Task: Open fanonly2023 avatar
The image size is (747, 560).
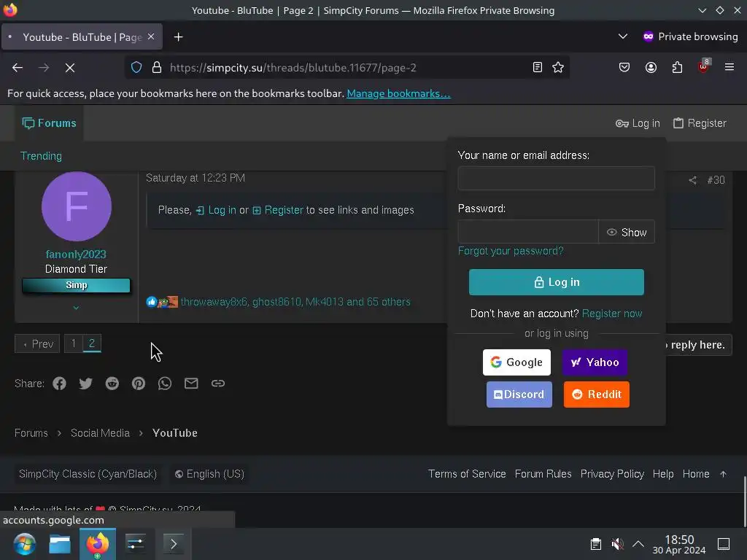Action: click(x=76, y=206)
